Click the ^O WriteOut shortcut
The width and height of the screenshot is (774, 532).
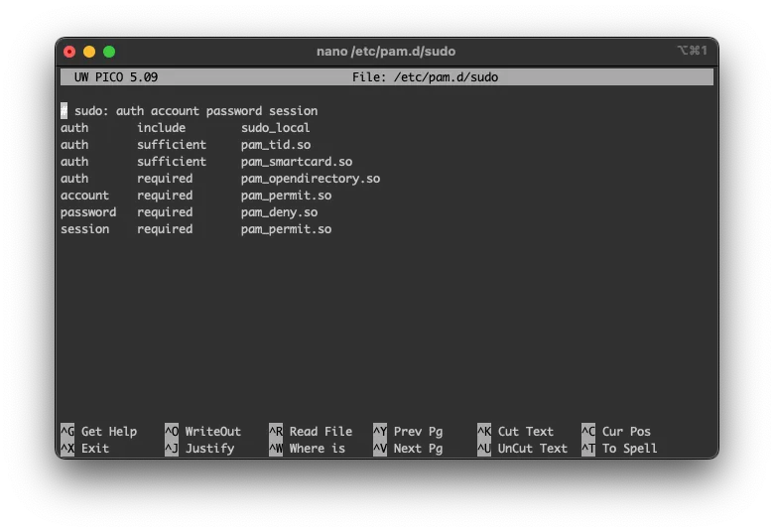tap(203, 432)
